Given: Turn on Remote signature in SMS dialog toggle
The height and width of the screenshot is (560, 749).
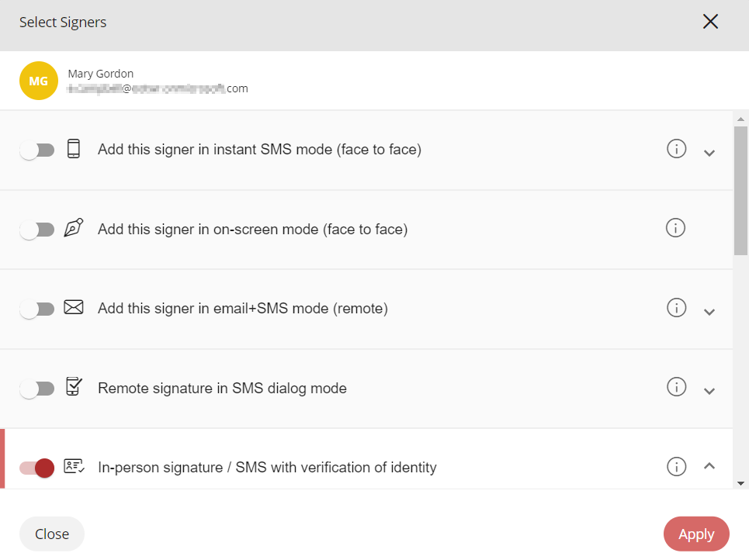Looking at the screenshot, I should pos(37,389).
